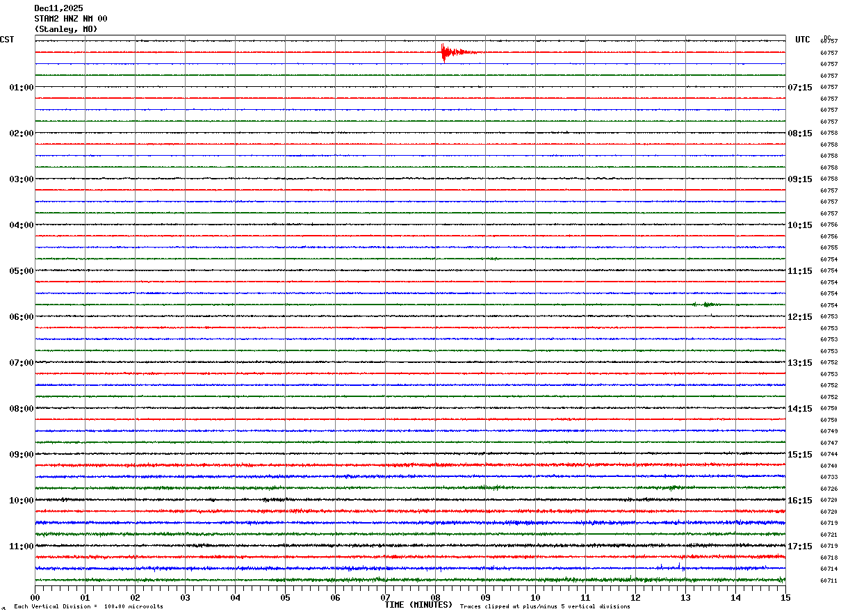
Task: Click the DC offset value 60711
Action: point(829,581)
